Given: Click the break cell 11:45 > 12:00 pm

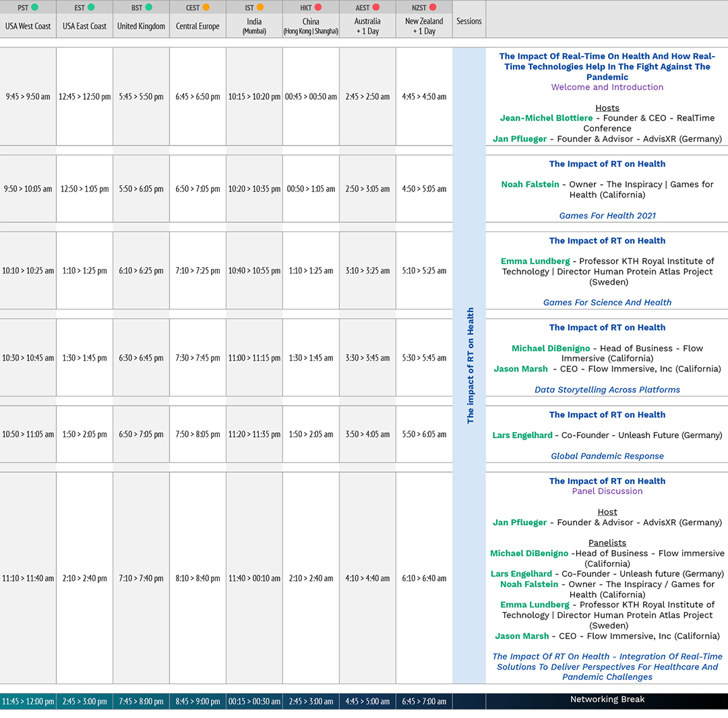Looking at the screenshot, I should tap(28, 701).
